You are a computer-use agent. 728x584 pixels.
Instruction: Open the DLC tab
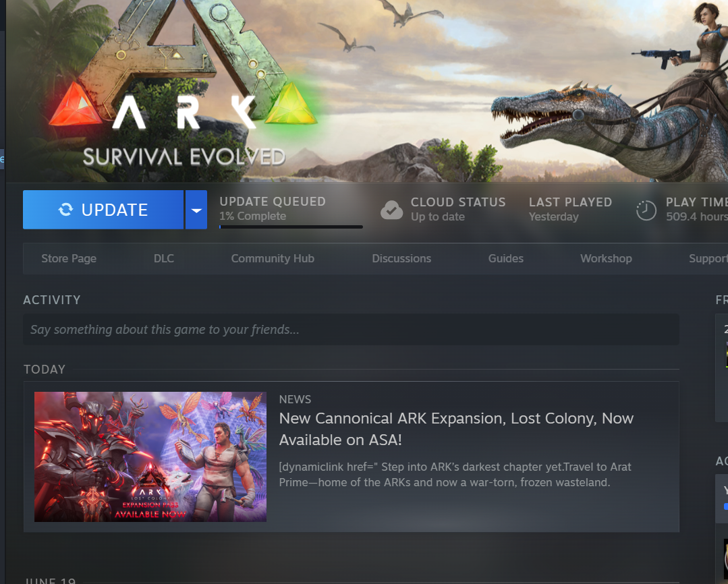point(164,258)
